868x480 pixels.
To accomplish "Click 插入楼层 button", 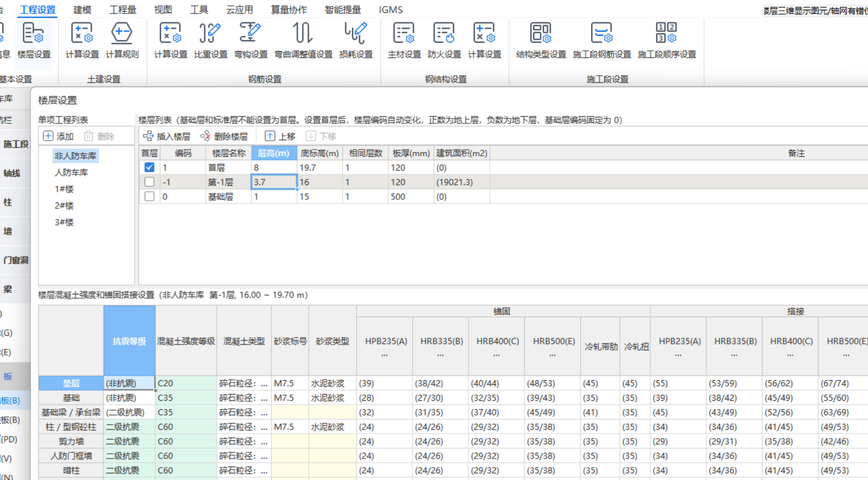I will coord(167,136).
